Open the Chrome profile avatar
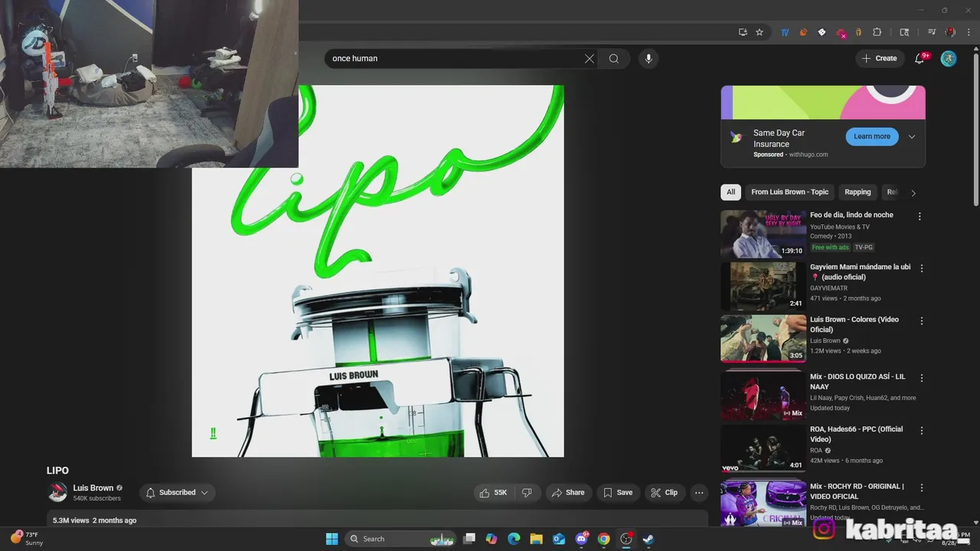 point(950,32)
